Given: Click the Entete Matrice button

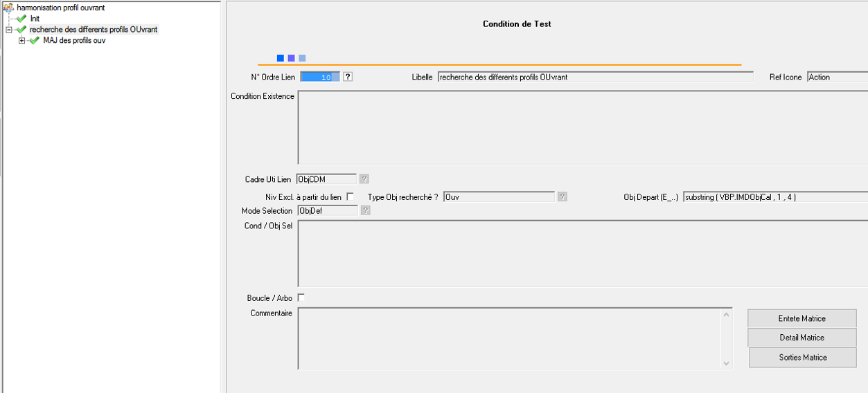Looking at the screenshot, I should coord(802,318).
